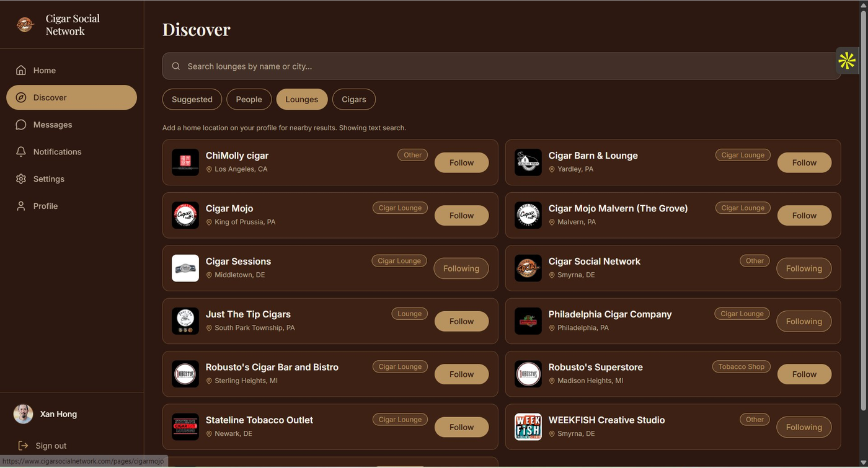
Task: Open Cigar Barn & Lounge logo thumbnail
Action: pyautogui.click(x=528, y=162)
